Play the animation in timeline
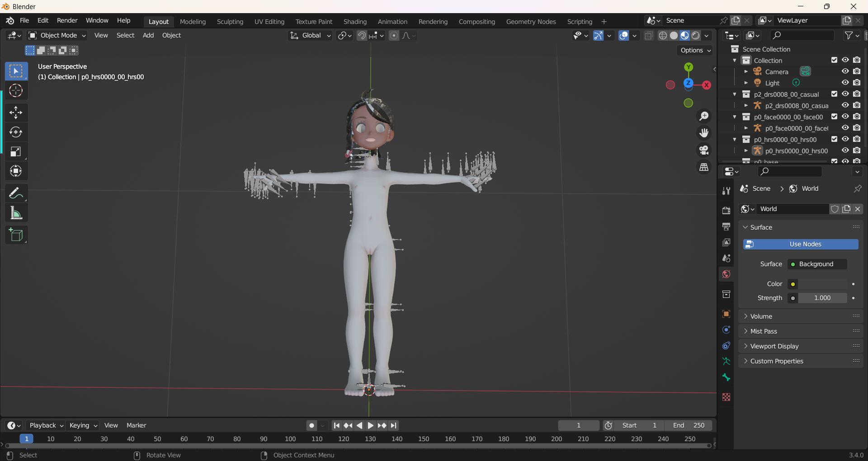 point(370,425)
